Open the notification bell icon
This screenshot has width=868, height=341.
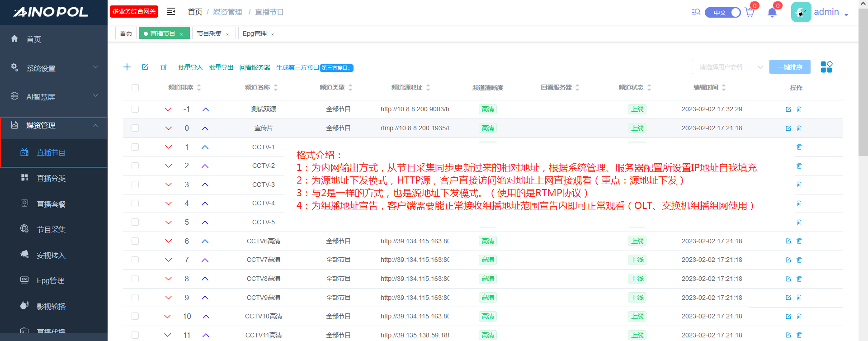coord(772,13)
